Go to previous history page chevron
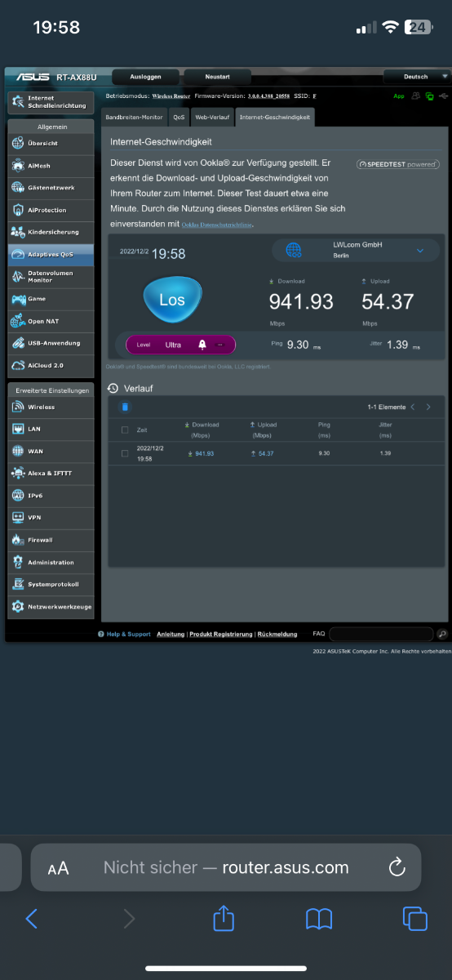The width and height of the screenshot is (452, 980). point(413,407)
